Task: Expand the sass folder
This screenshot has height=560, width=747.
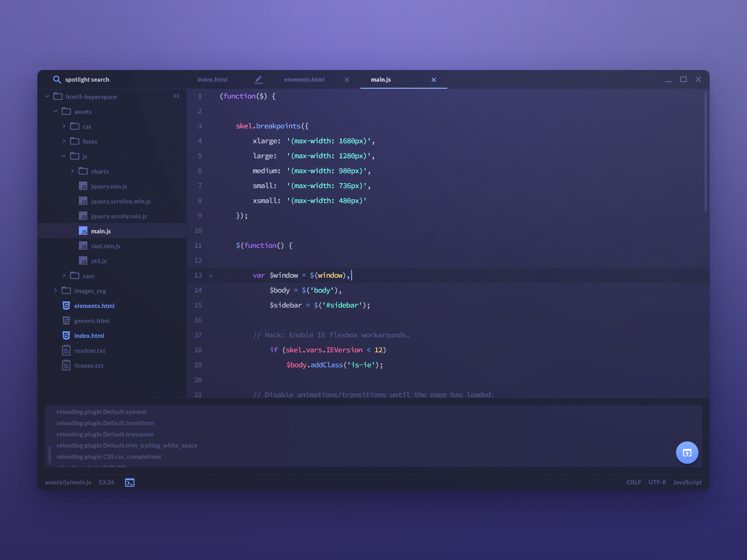Action: (x=64, y=275)
